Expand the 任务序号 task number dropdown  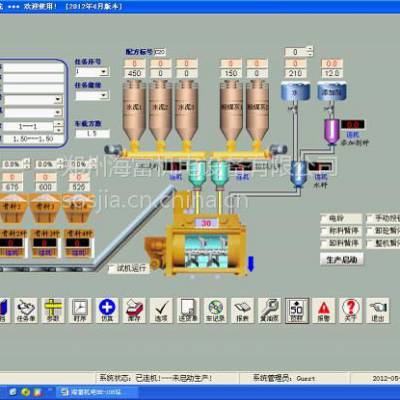click(104, 72)
